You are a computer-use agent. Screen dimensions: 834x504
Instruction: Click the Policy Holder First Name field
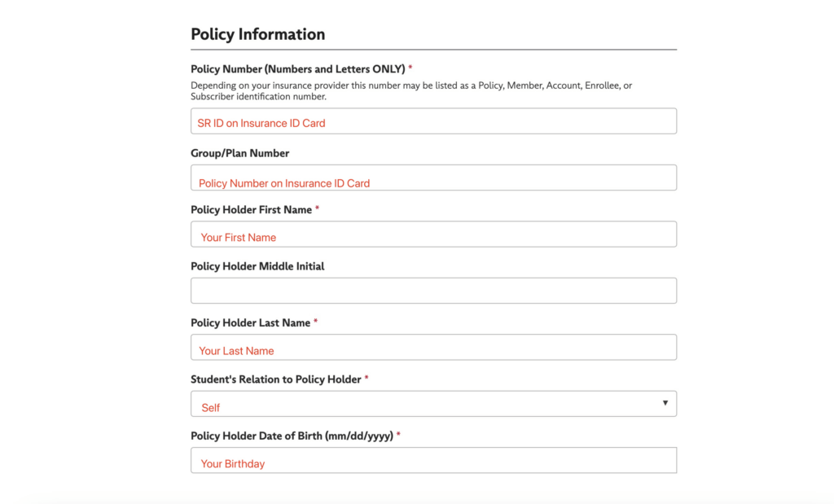click(433, 234)
